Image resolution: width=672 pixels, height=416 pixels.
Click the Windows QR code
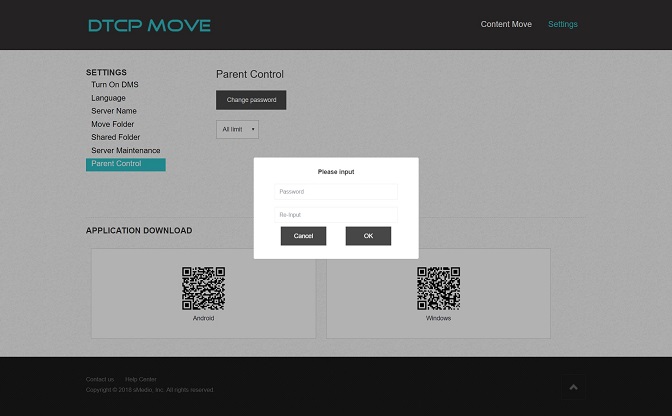click(438, 288)
